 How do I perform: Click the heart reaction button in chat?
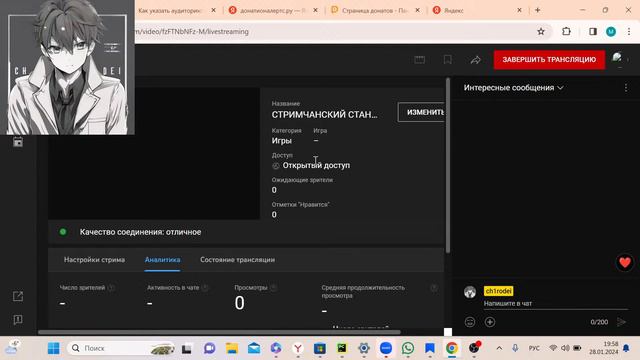tap(624, 262)
